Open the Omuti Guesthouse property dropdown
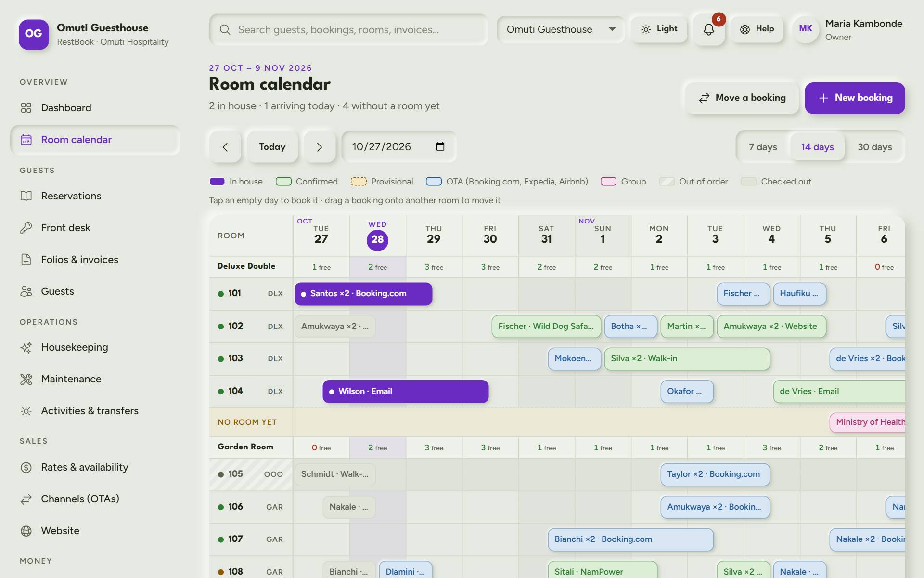The height and width of the screenshot is (578, 924). tap(561, 29)
